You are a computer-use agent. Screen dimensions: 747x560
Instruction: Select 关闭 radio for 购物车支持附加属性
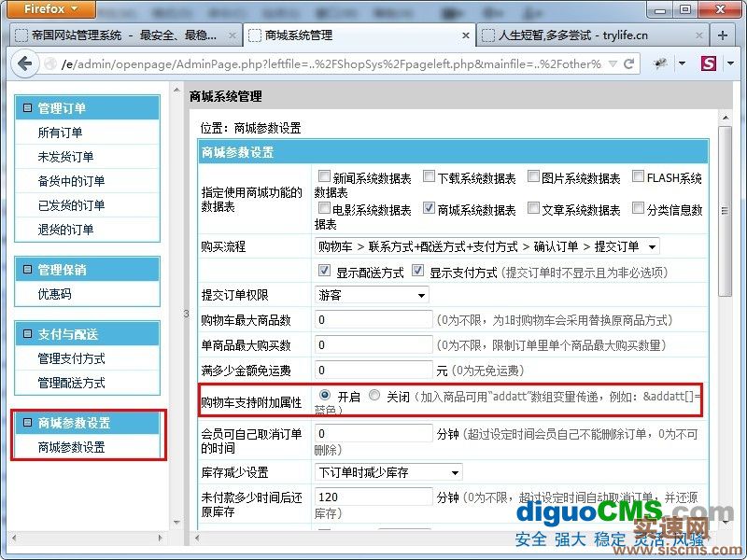[x=375, y=395]
